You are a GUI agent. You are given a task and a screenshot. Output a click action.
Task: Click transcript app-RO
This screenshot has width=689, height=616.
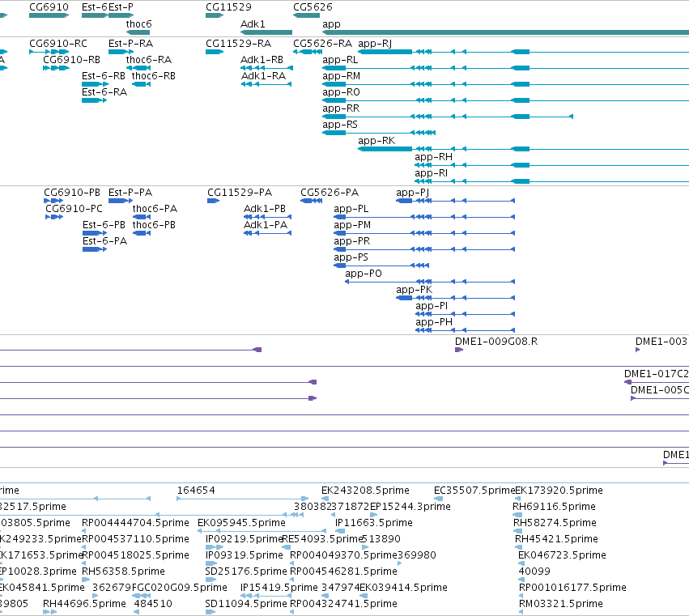click(505, 100)
